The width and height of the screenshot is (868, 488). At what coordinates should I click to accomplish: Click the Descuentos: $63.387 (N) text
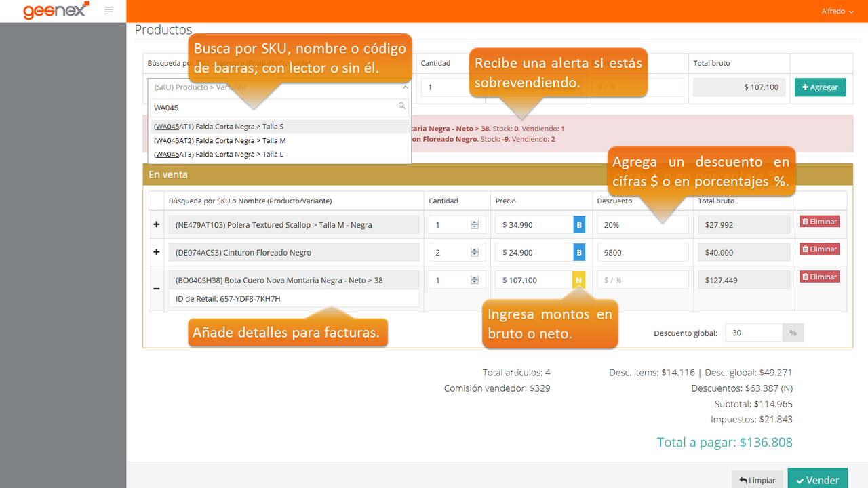tap(742, 388)
